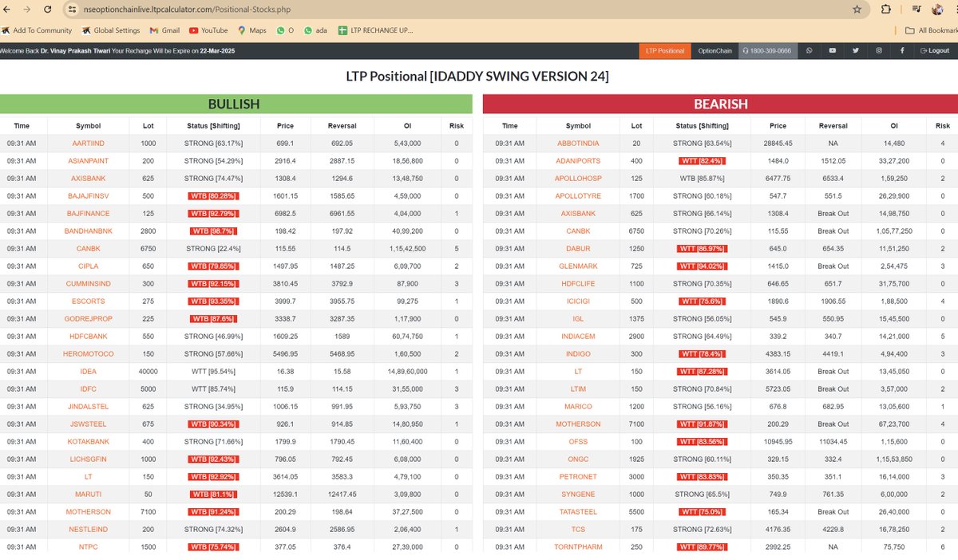Open the Facebook icon in site header
958x560 pixels.
click(902, 51)
